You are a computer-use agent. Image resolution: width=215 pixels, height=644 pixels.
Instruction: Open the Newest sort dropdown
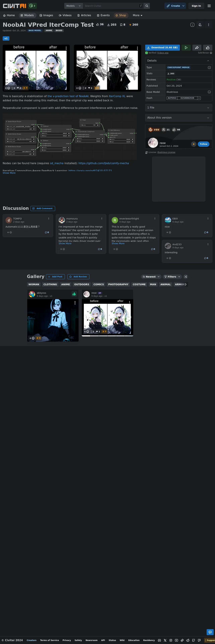(x=151, y=277)
